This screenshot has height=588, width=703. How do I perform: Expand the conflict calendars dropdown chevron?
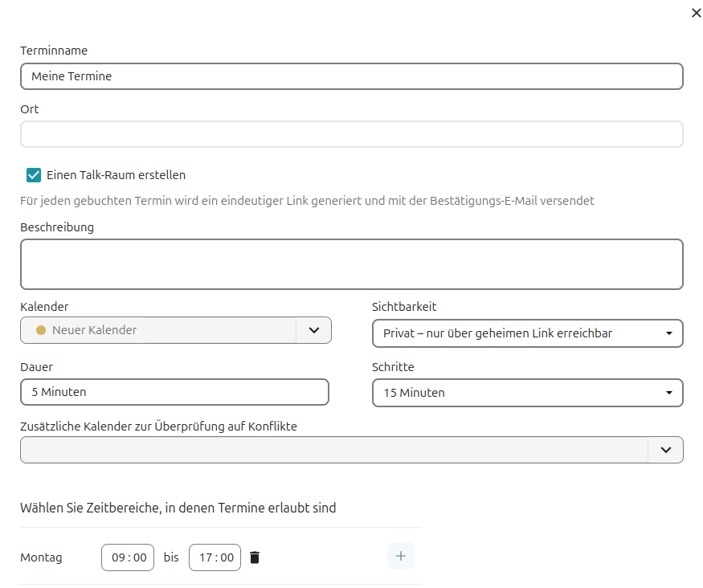665,451
